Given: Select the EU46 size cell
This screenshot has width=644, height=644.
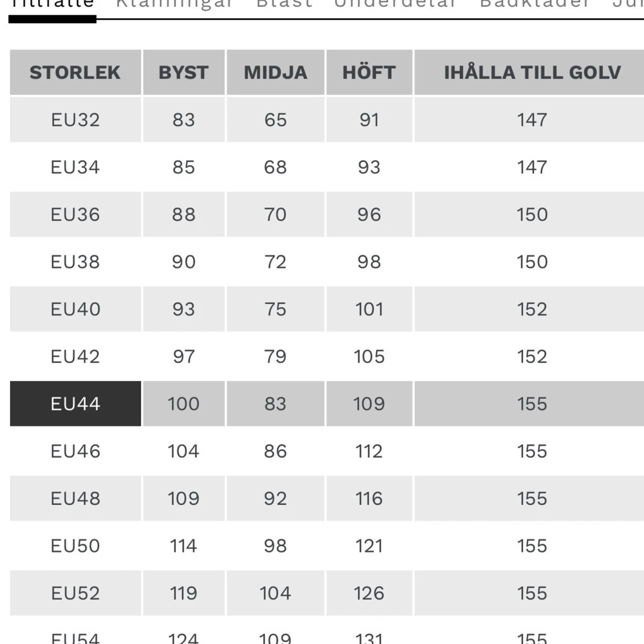Looking at the screenshot, I should coord(76,451).
